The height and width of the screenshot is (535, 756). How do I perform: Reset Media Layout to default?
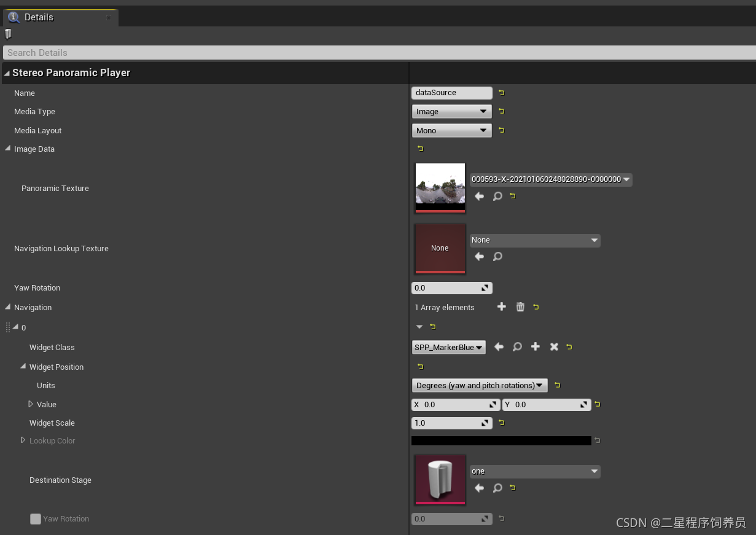501,130
